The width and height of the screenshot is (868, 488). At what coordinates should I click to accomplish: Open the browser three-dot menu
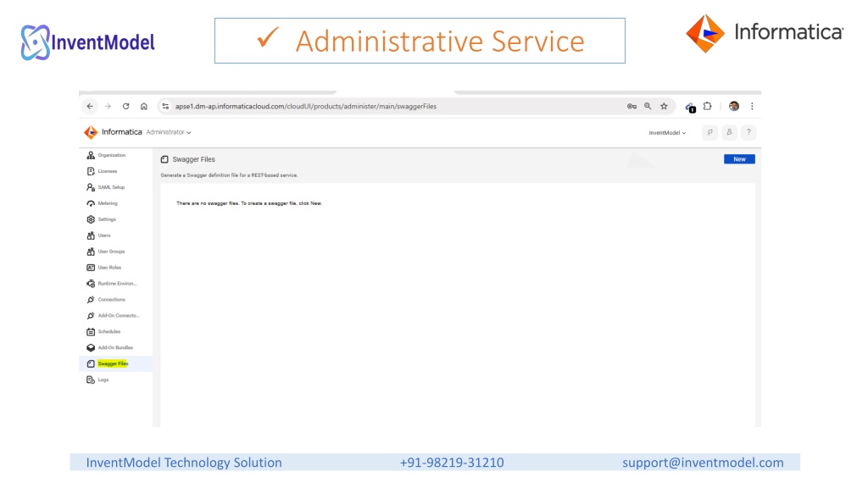pyautogui.click(x=752, y=106)
